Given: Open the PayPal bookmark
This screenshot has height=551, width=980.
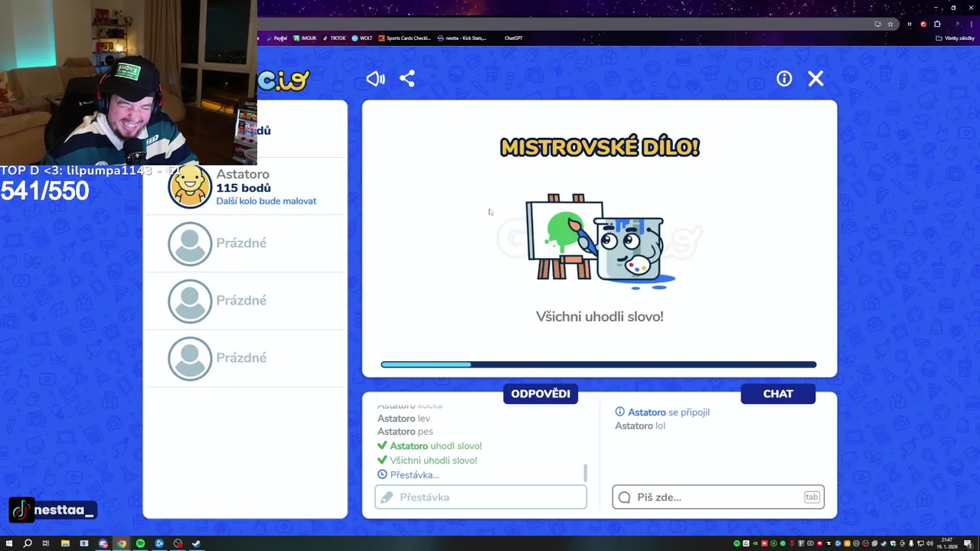Looking at the screenshot, I should (x=277, y=38).
